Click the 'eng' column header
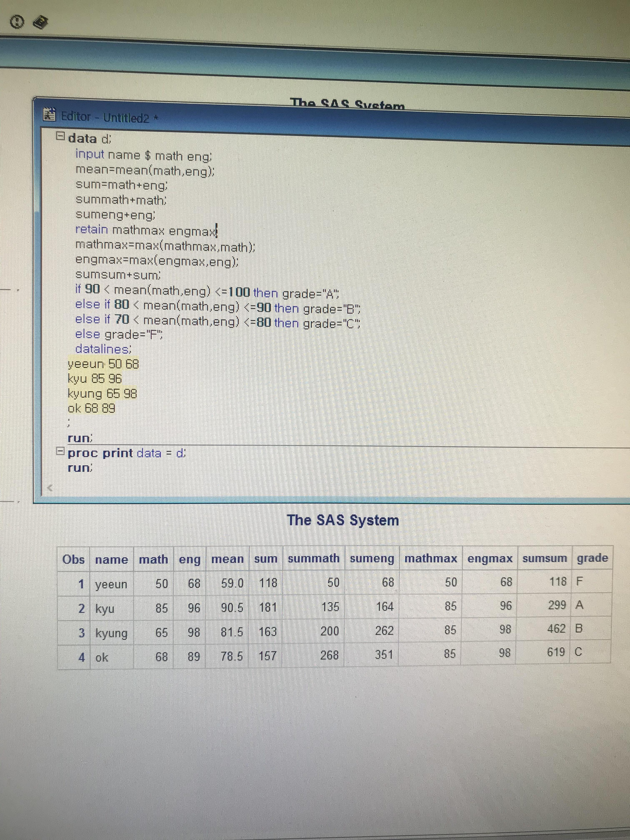 [x=190, y=560]
